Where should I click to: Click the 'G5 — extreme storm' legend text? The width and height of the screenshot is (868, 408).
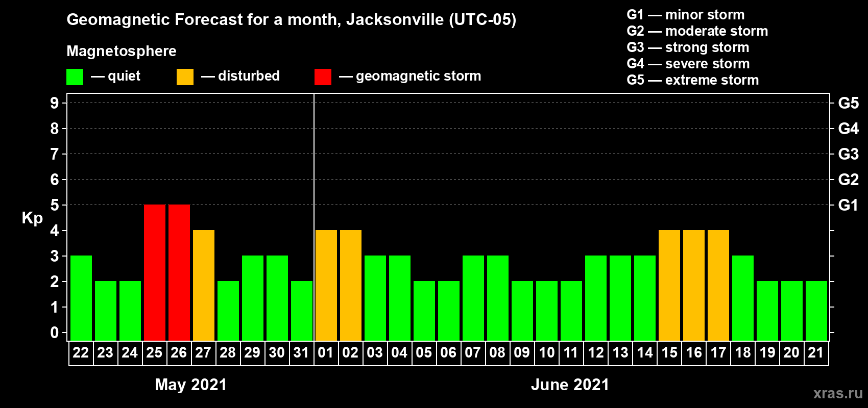coord(693,80)
